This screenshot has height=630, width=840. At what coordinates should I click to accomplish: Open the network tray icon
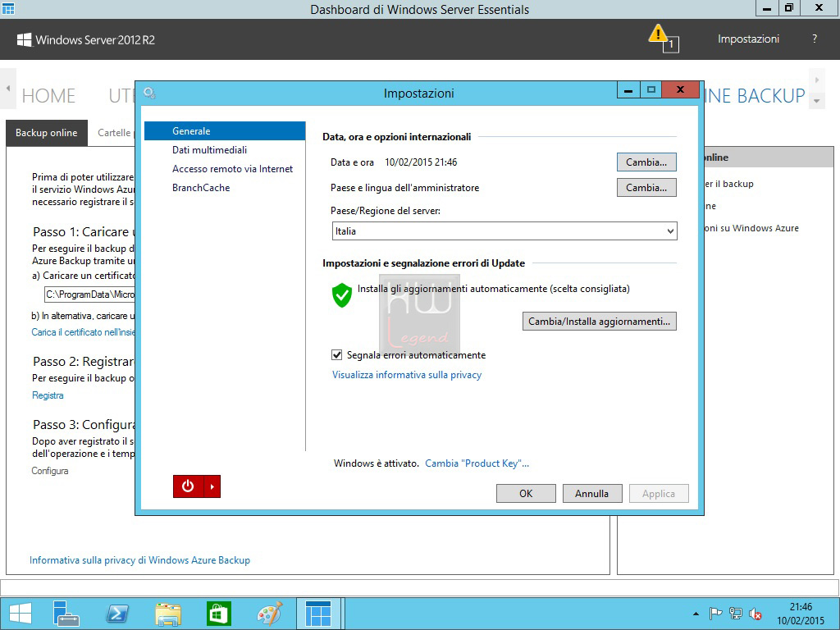pyautogui.click(x=736, y=614)
